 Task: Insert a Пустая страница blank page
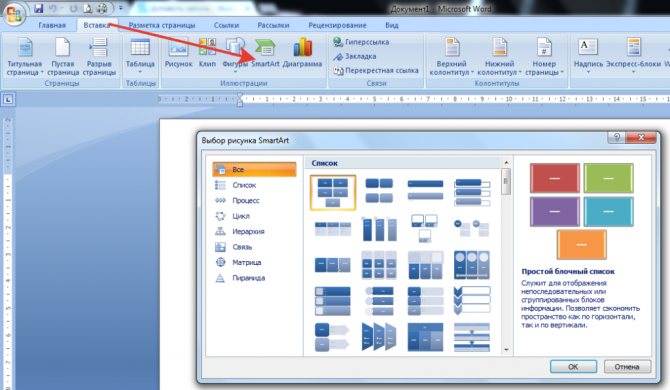tap(63, 56)
